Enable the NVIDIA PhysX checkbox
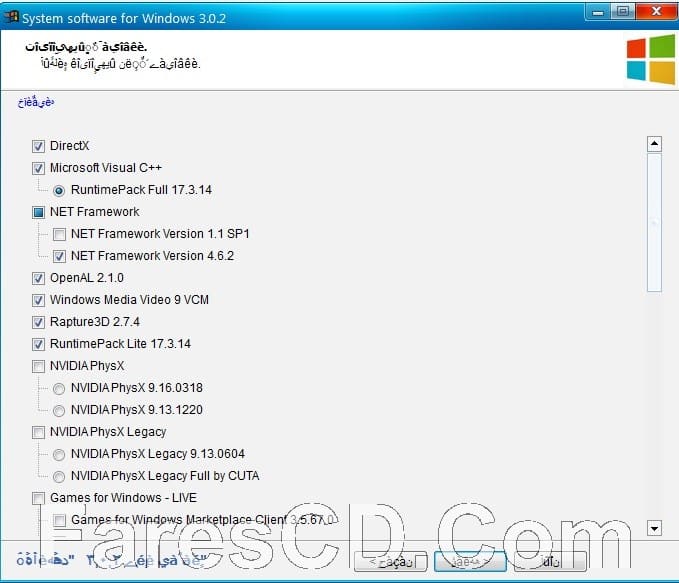Viewport: 679px width, 583px height. coord(38,366)
